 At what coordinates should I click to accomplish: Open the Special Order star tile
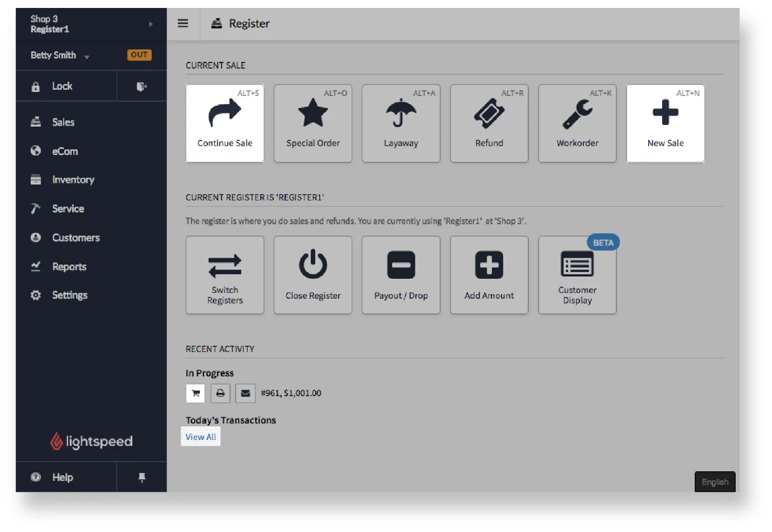pos(313,123)
